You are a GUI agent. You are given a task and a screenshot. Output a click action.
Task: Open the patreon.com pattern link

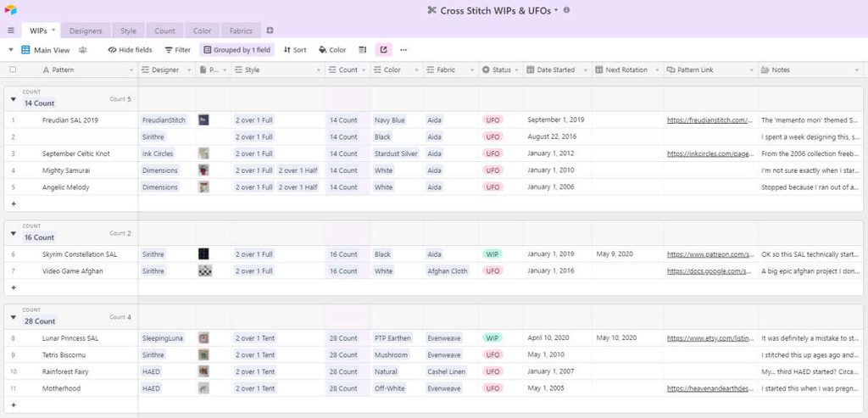tap(710, 254)
